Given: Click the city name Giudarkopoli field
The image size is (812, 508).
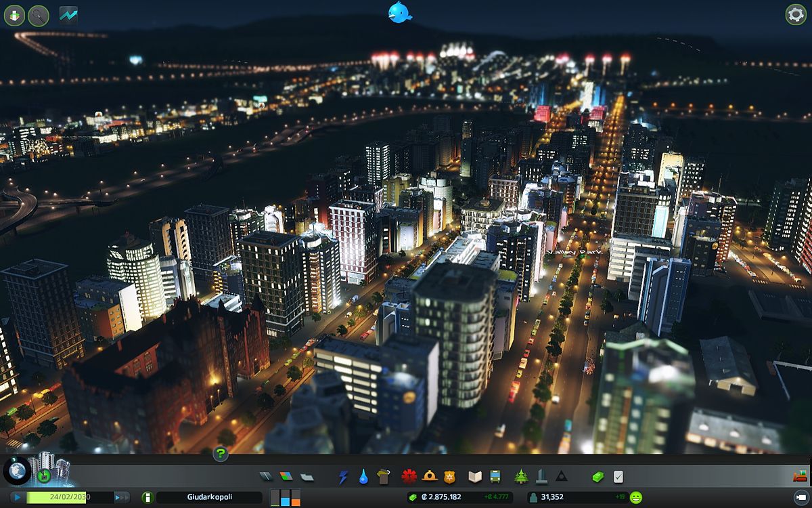Looking at the screenshot, I should pyautogui.click(x=209, y=497).
